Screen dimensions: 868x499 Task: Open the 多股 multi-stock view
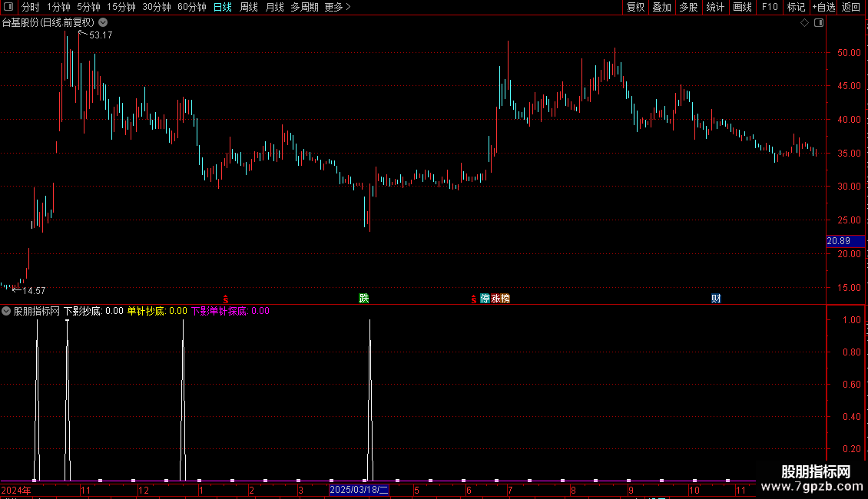click(x=688, y=7)
